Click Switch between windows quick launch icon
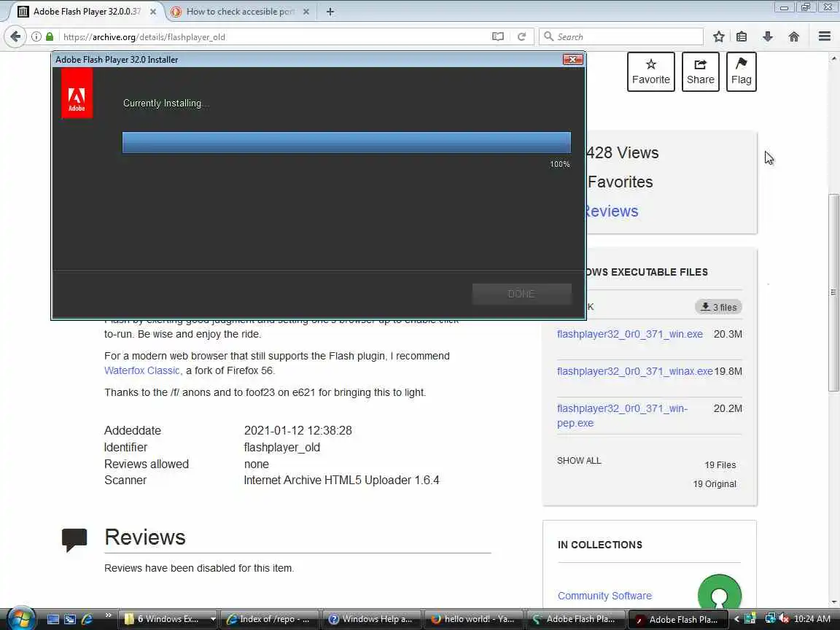The image size is (840, 630). coord(70,619)
